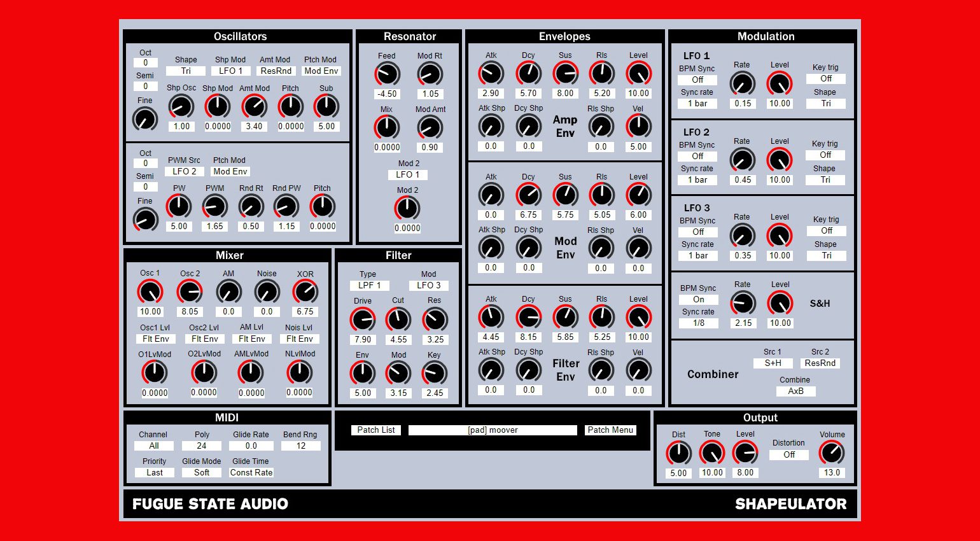Click the Oscillator 2 PW knob
The image size is (980, 541).
coord(179,206)
